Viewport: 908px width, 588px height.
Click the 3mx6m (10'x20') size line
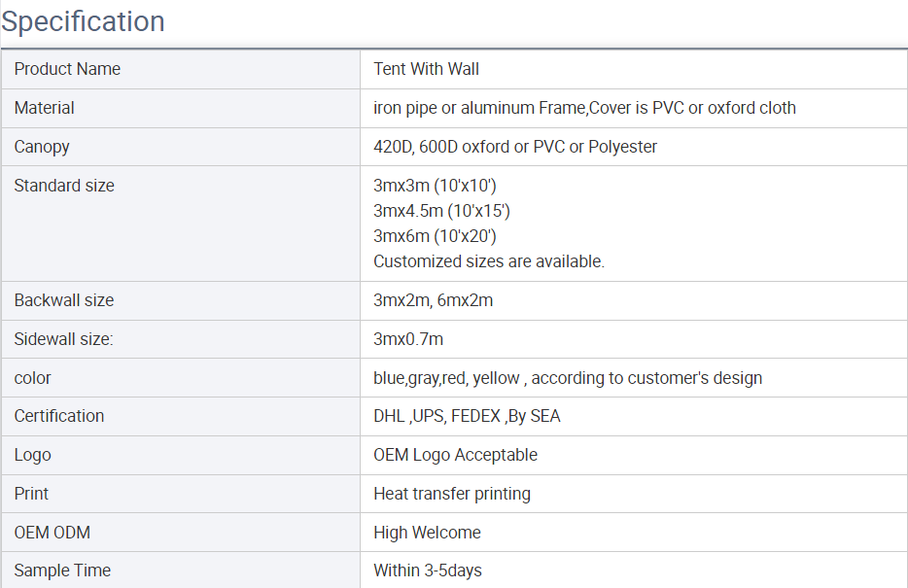pos(435,236)
